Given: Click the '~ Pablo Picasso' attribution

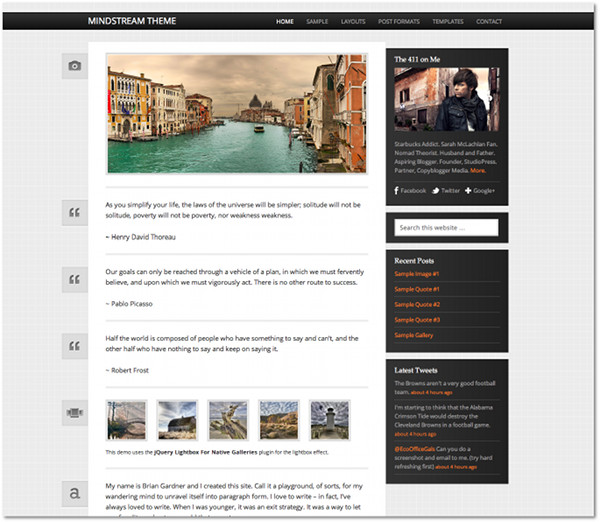Looking at the screenshot, I should pyautogui.click(x=129, y=304).
